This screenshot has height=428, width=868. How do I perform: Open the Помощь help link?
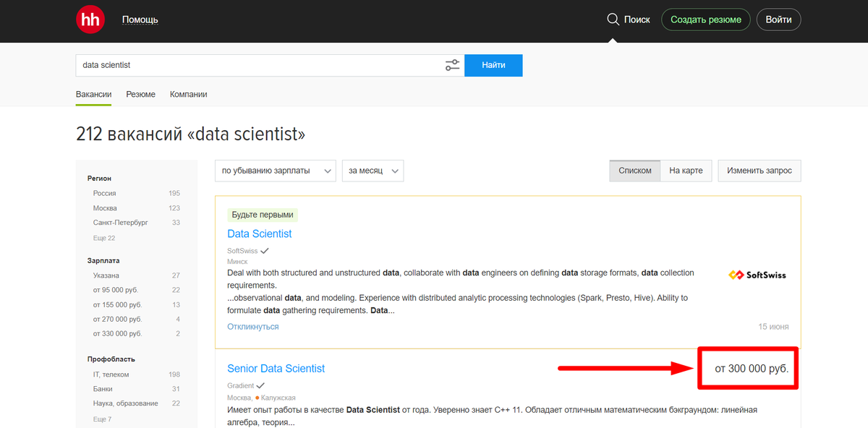point(140,20)
